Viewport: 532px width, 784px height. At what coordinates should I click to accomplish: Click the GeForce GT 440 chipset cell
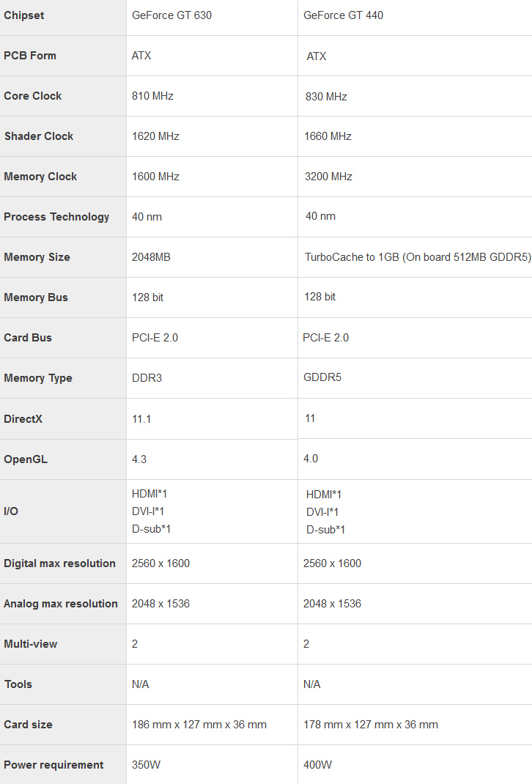pyautogui.click(x=343, y=15)
